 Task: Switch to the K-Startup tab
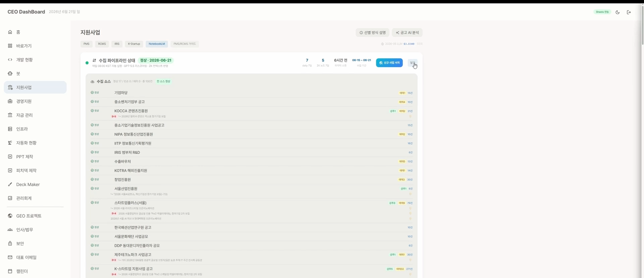click(x=134, y=44)
